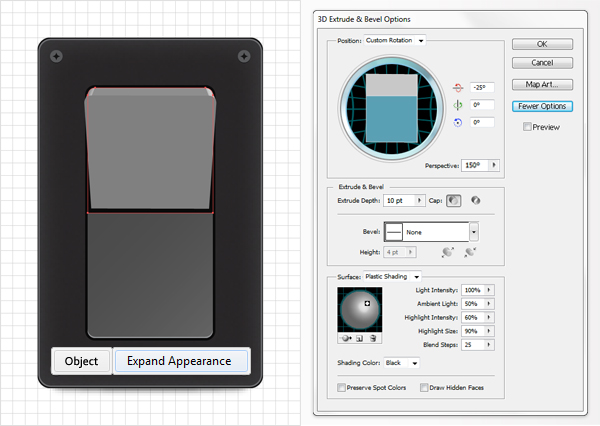The height and width of the screenshot is (426, 600).
Task: Expand the Ambient Light arrow
Action: click(x=489, y=304)
